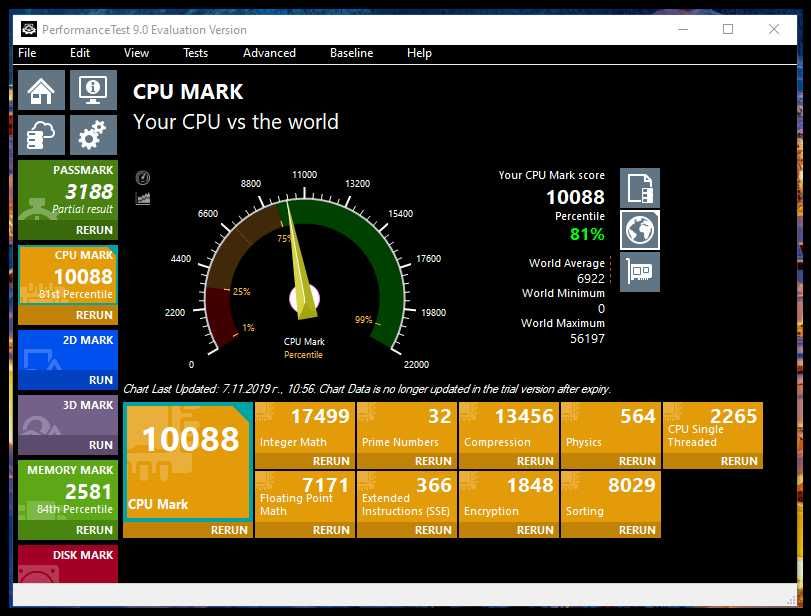Select the Floating Point Math 7171 tile

305,497
